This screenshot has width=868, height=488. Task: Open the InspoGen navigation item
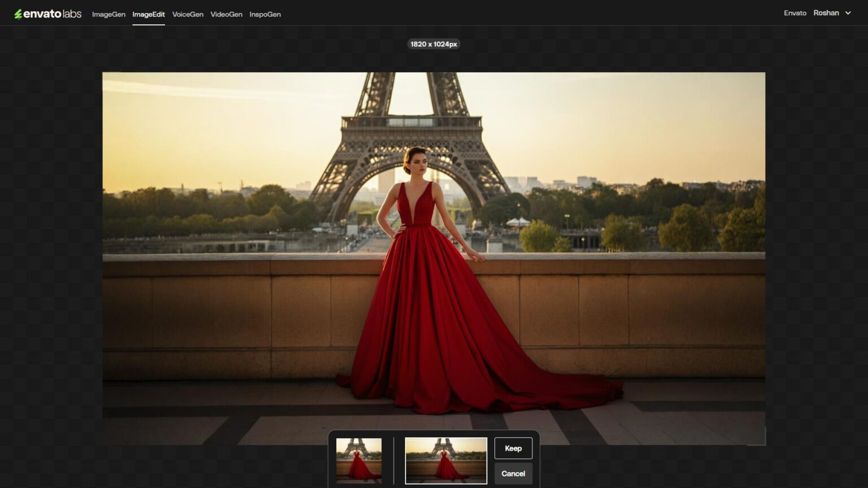point(265,14)
